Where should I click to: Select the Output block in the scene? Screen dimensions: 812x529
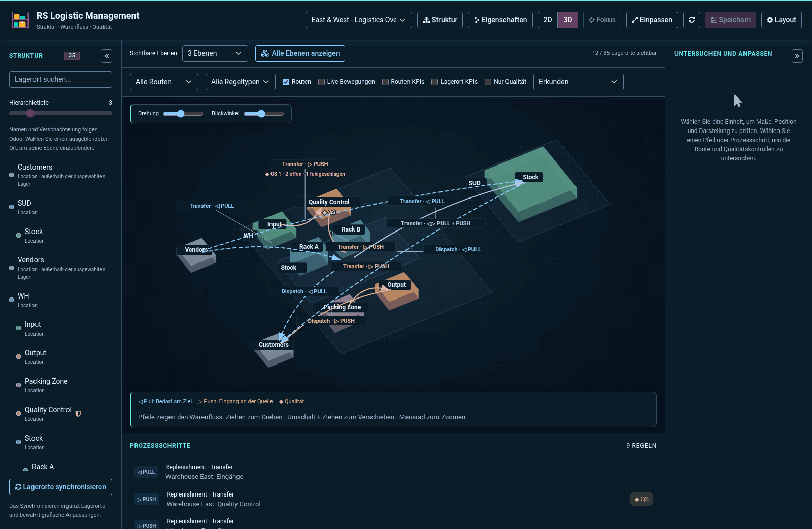point(397,285)
